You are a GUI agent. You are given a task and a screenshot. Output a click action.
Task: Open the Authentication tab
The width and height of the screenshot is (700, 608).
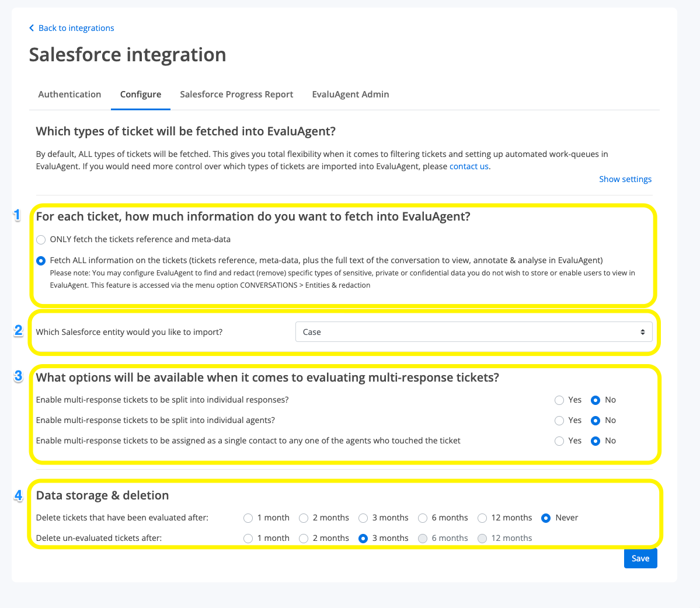click(69, 95)
